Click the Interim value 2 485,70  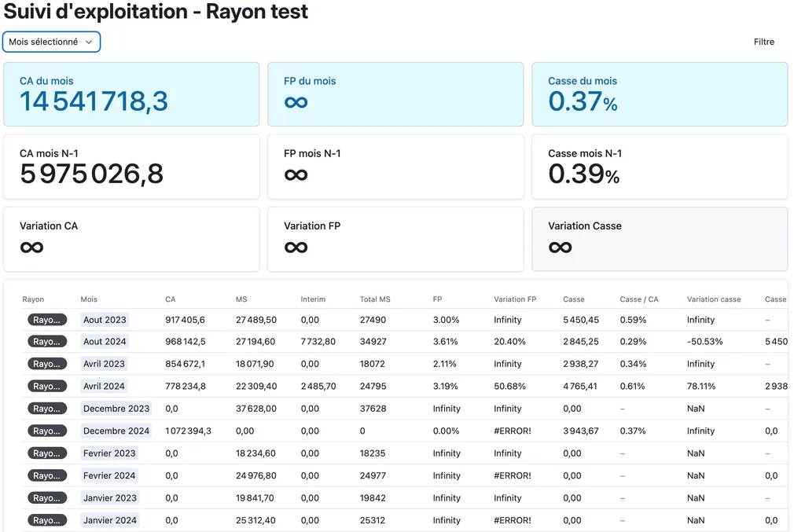[318, 387]
